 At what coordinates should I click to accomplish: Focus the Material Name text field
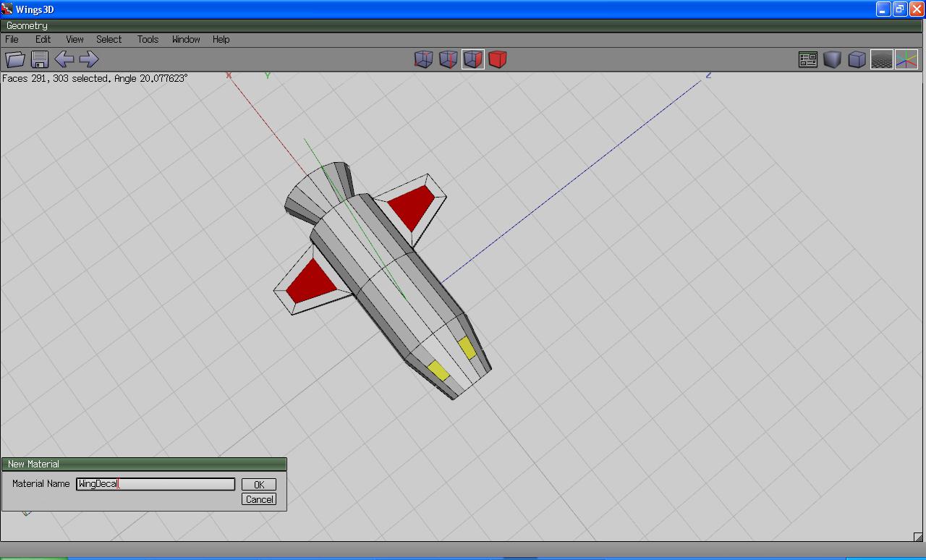click(156, 484)
